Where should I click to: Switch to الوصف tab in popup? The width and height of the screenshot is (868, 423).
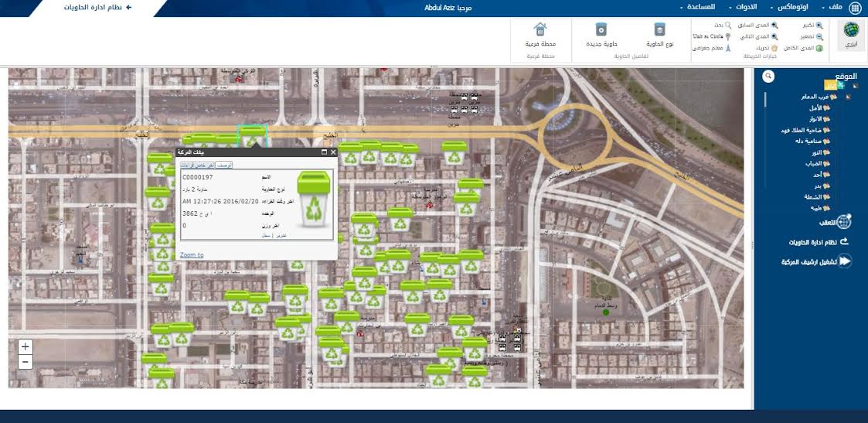pyautogui.click(x=225, y=165)
